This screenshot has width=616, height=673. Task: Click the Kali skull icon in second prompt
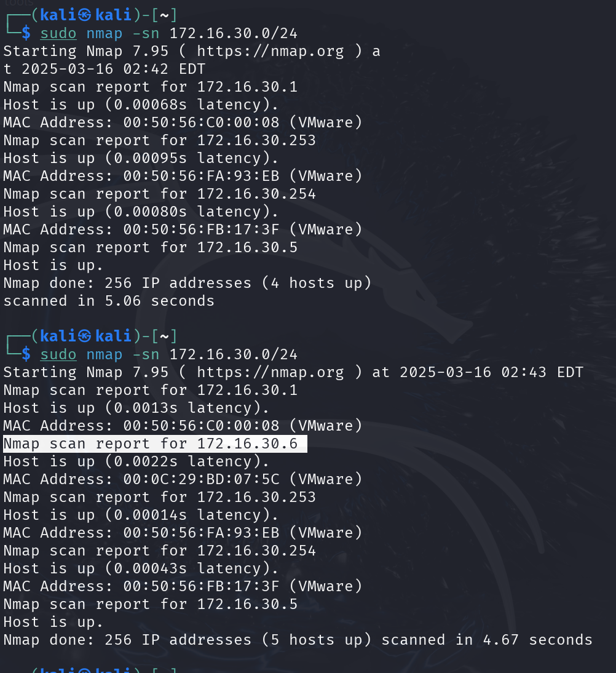tap(84, 336)
